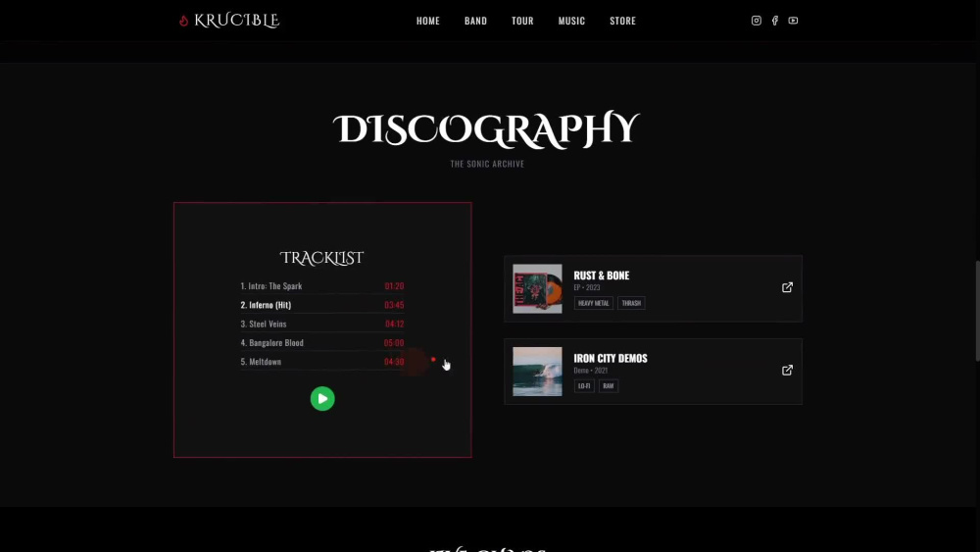Go to the Home page
This screenshot has width=980, height=552.
(x=428, y=21)
